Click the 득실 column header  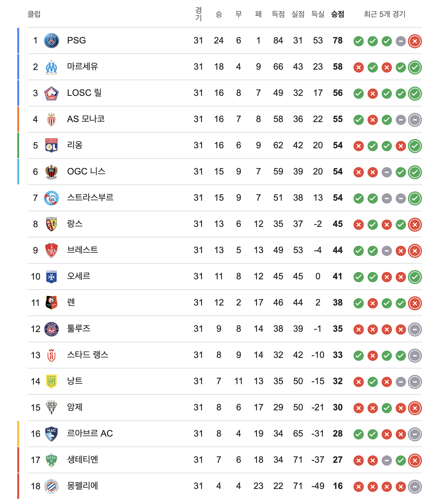(318, 14)
